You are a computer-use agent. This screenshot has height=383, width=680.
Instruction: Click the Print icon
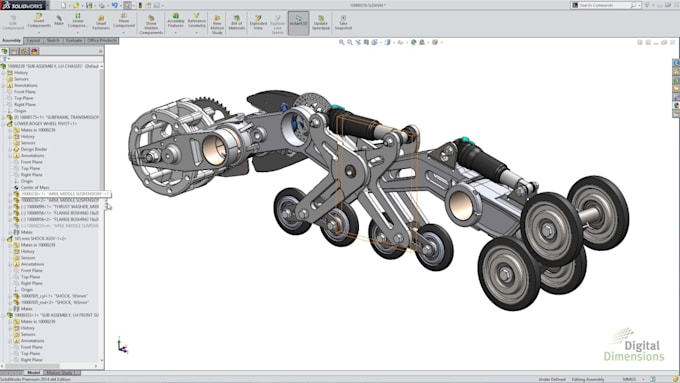102,5
